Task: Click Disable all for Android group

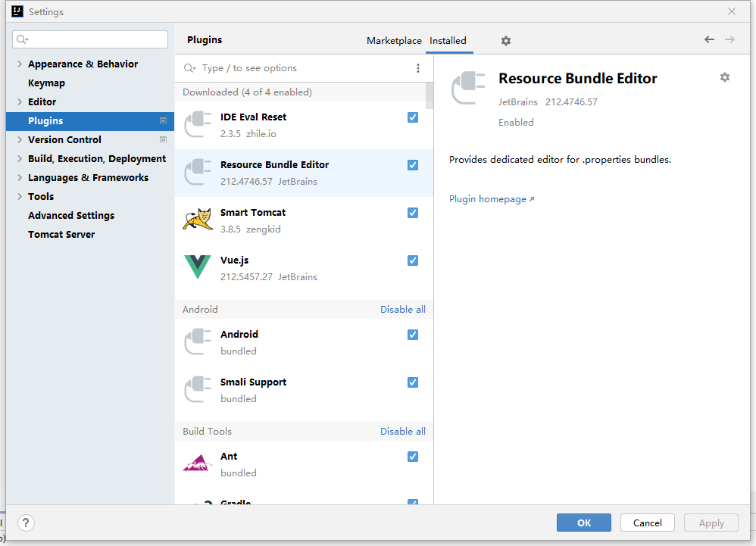Action: (x=403, y=310)
